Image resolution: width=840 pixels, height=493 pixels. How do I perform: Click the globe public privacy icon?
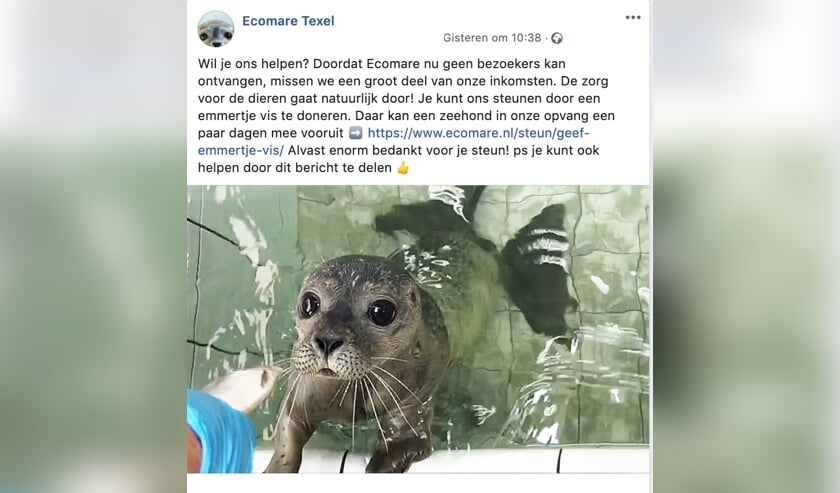[557, 38]
